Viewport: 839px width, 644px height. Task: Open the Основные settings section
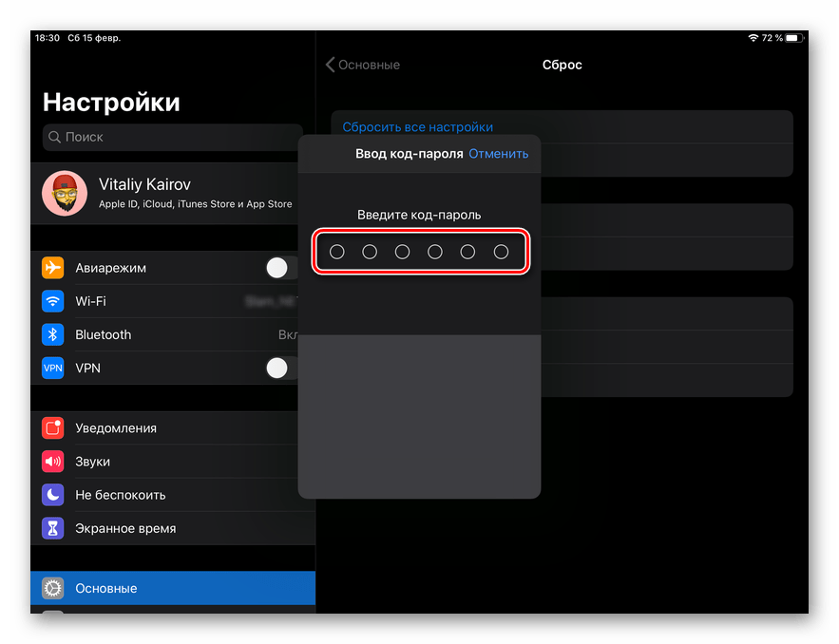(x=173, y=588)
